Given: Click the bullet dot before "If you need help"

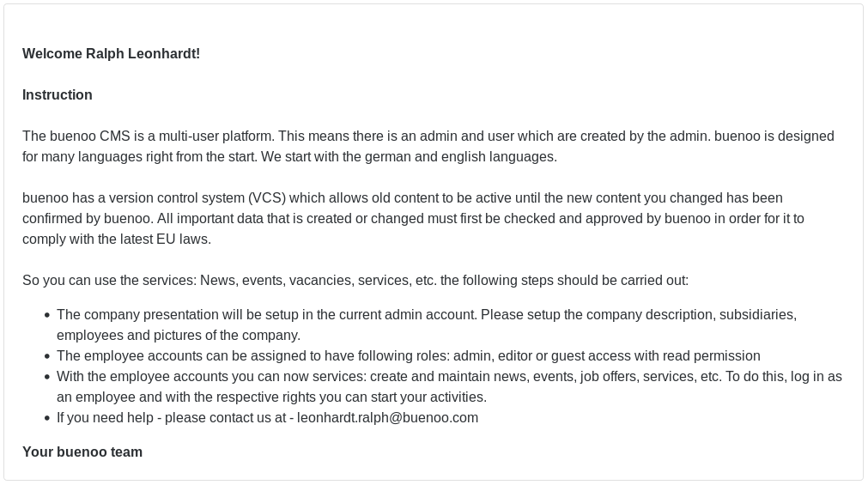Looking at the screenshot, I should point(46,418).
